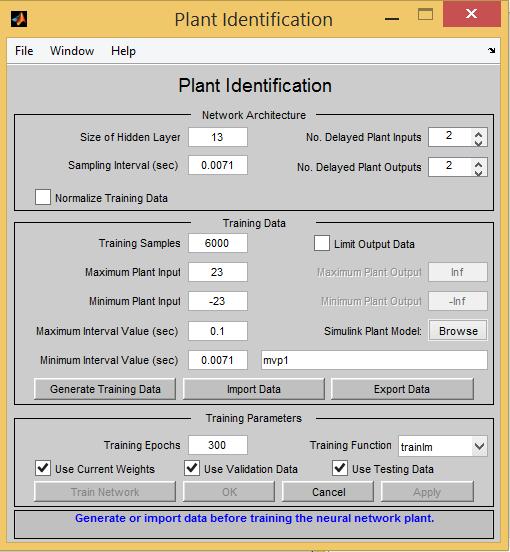Increase No. Delayed Plant Outputs value
Image resolution: width=510 pixels, height=552 pixels.
(x=478, y=164)
